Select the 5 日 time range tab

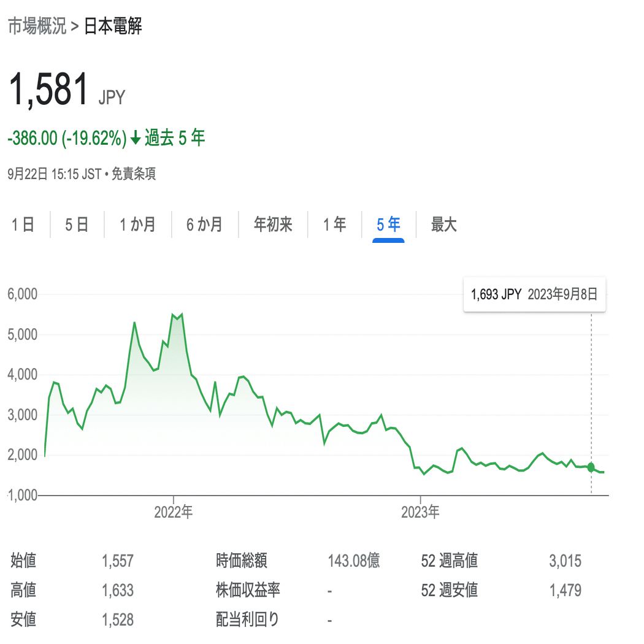pos(77,224)
